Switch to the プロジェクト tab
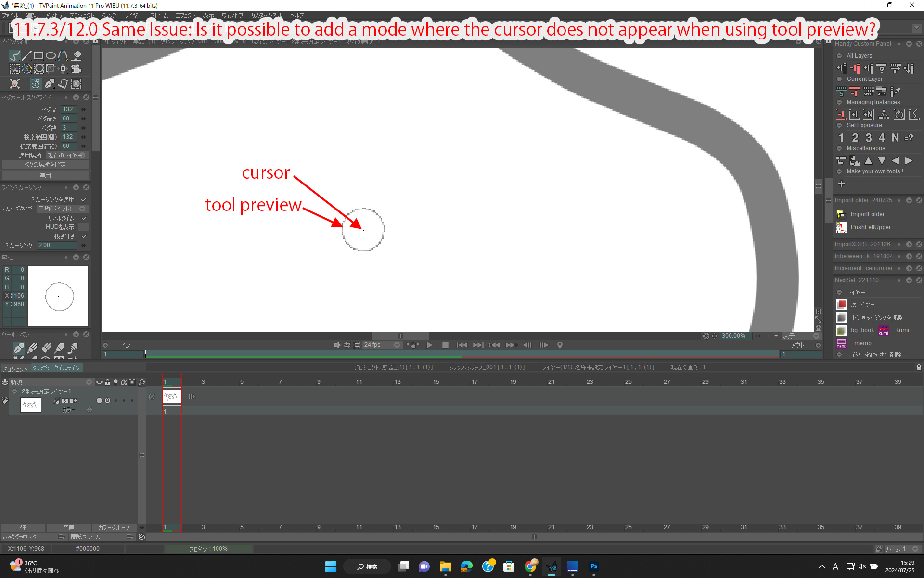The image size is (924, 578). 14,368
